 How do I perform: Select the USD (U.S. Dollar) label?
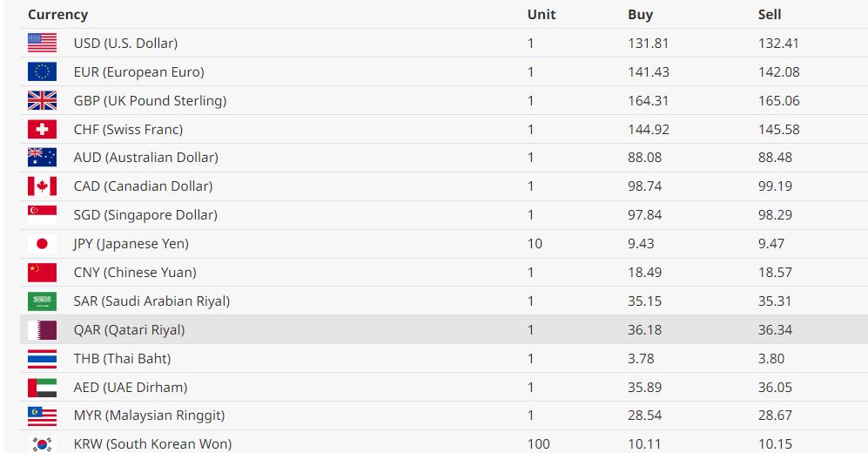coord(125,43)
